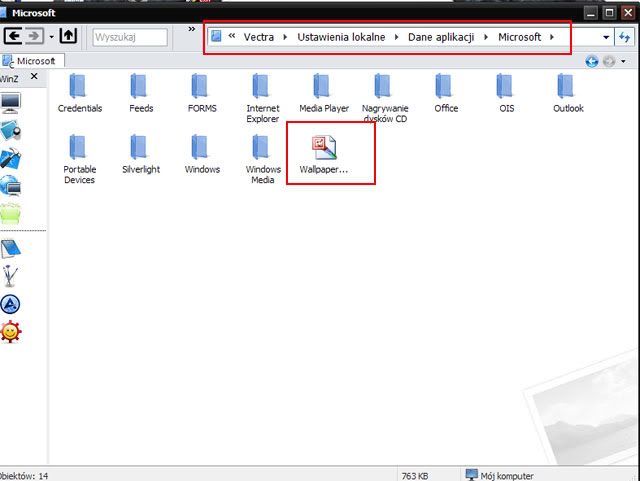Viewport: 640px width, 481px height.
Task: Click the Wyszukaj search field
Action: [x=129, y=37]
